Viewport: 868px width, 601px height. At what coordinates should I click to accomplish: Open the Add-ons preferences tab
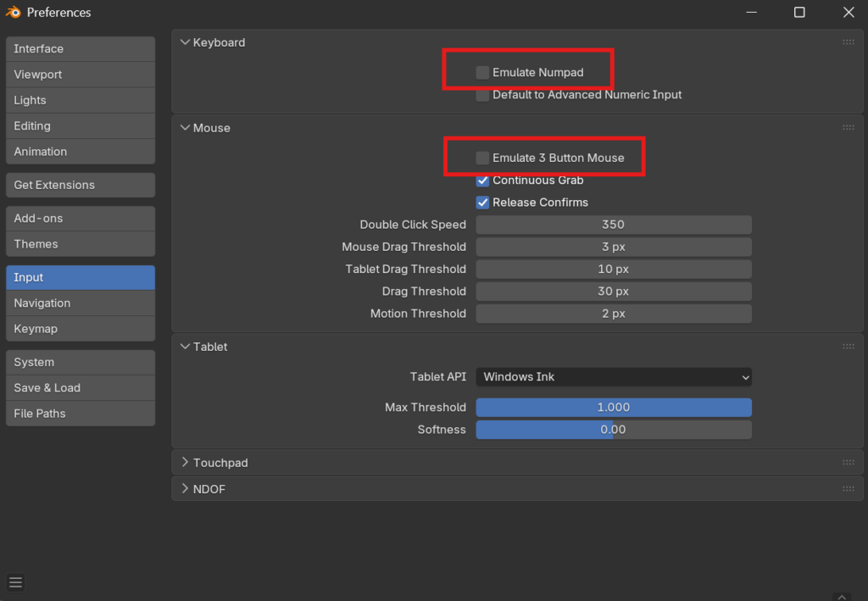[x=81, y=219]
